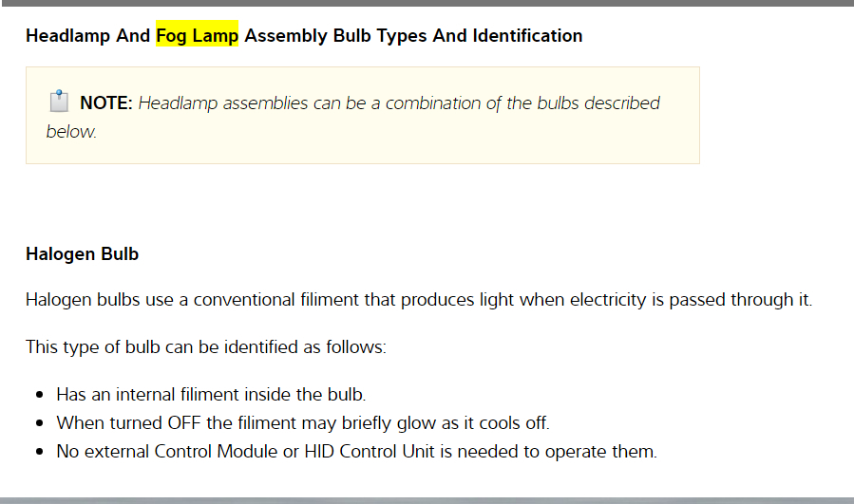Click the bullet dot before 'When turned OFF'
The image size is (854, 504).
click(x=40, y=423)
